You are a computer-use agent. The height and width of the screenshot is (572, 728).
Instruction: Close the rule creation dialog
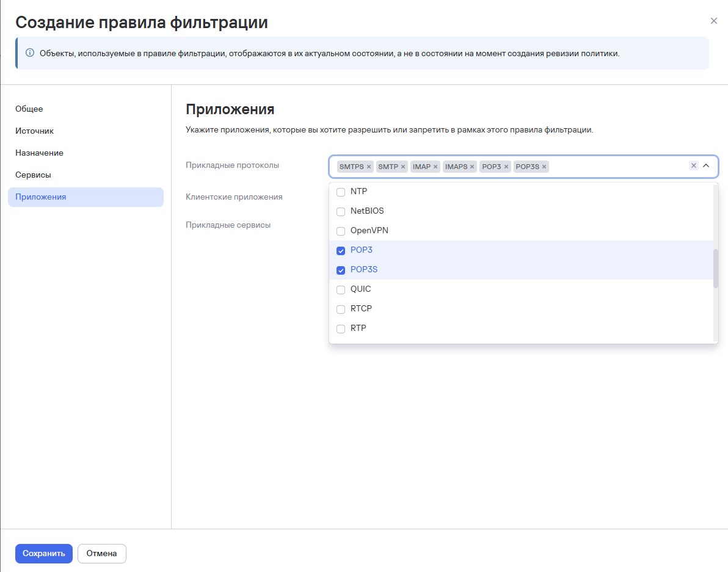click(x=713, y=21)
